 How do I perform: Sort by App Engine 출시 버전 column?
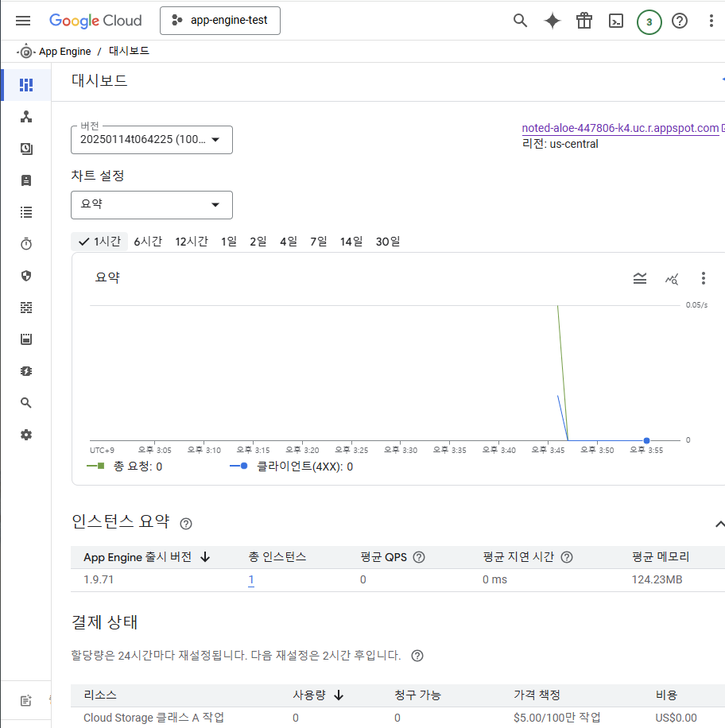(147, 557)
